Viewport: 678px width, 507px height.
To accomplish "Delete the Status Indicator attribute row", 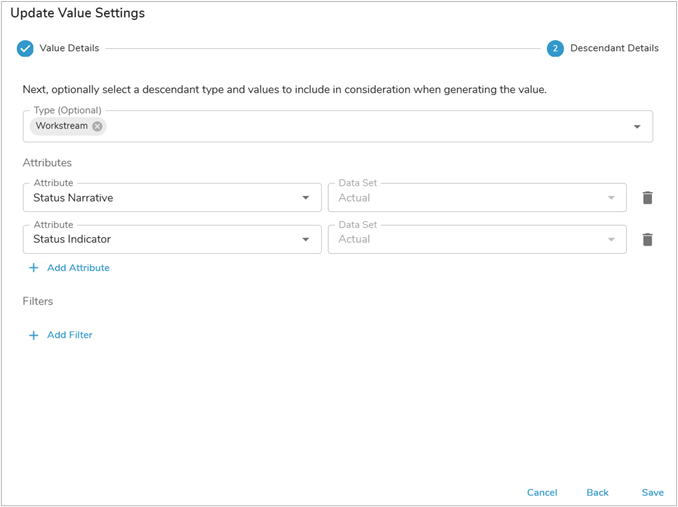I will 647,240.
